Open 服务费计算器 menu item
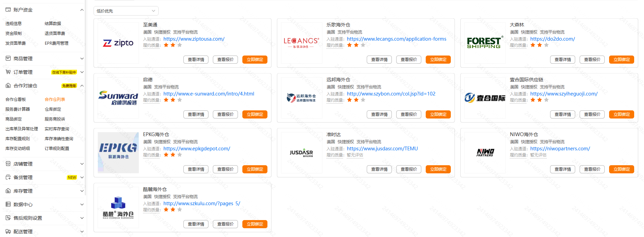The image size is (644, 237). (x=18, y=109)
